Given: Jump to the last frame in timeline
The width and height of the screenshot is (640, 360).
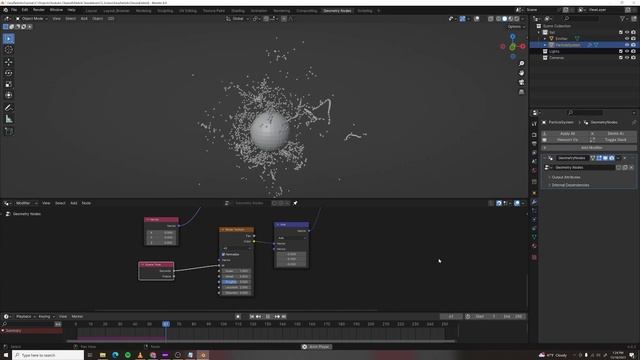Looking at the screenshot, I should (284, 316).
